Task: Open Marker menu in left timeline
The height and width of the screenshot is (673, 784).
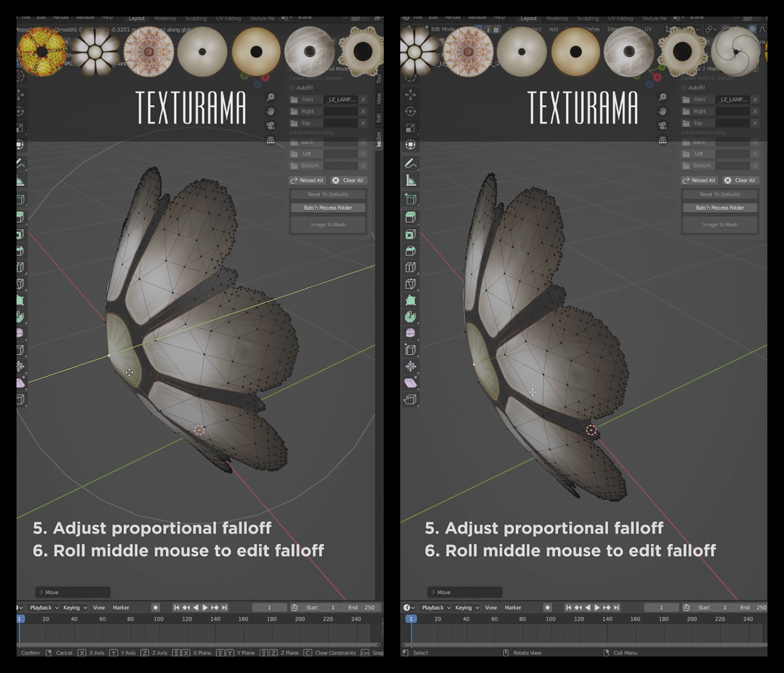Action: pyautogui.click(x=121, y=607)
